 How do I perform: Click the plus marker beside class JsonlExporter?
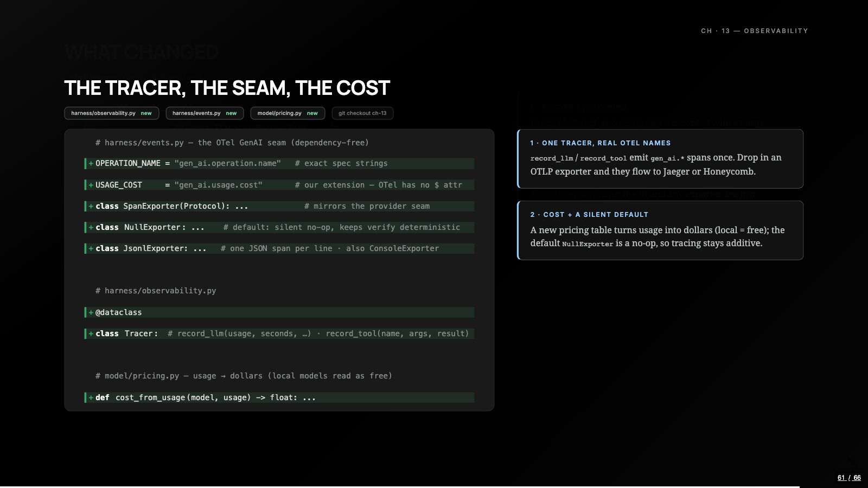pos(91,248)
